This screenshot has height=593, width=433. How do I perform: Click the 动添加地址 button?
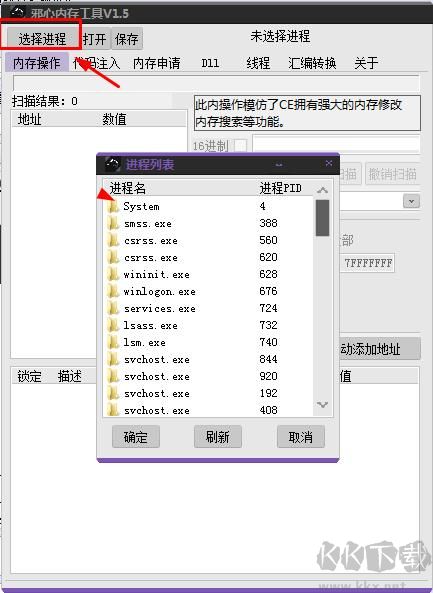(379, 349)
